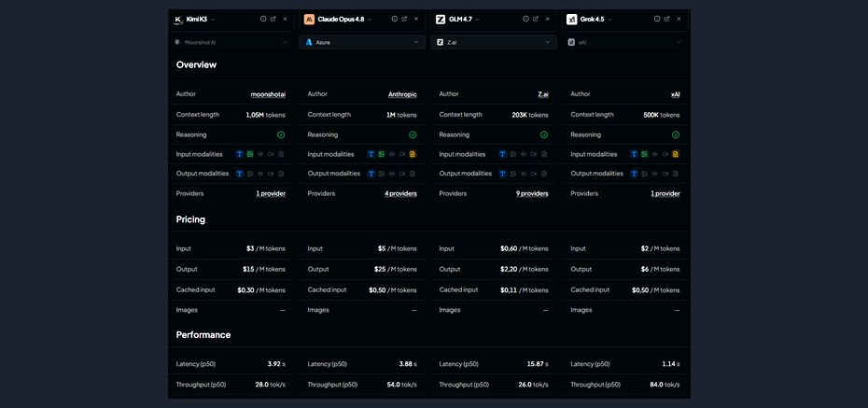Image resolution: width=868 pixels, height=408 pixels.
Task: Open the Z.ai provider dropdown
Action: click(x=494, y=42)
